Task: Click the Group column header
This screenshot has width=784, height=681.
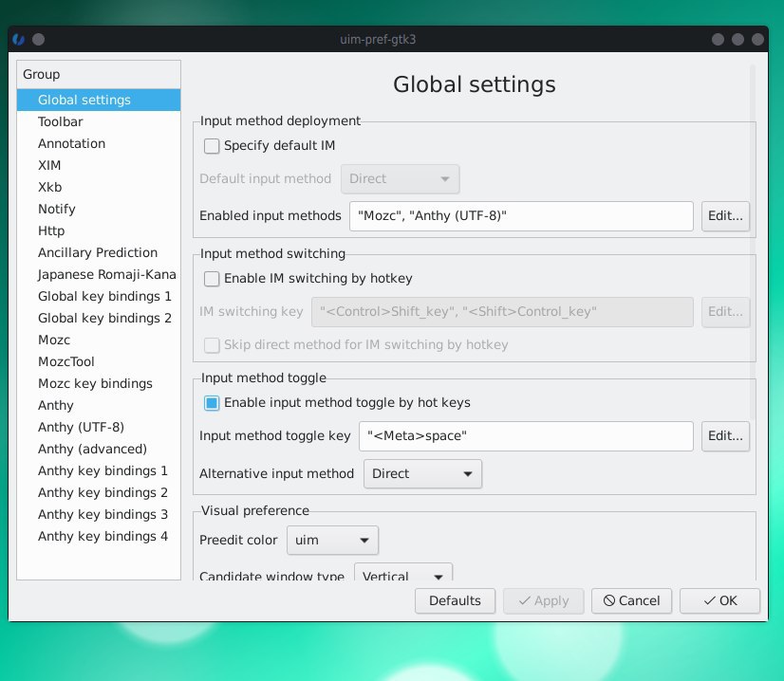Action: pos(99,74)
